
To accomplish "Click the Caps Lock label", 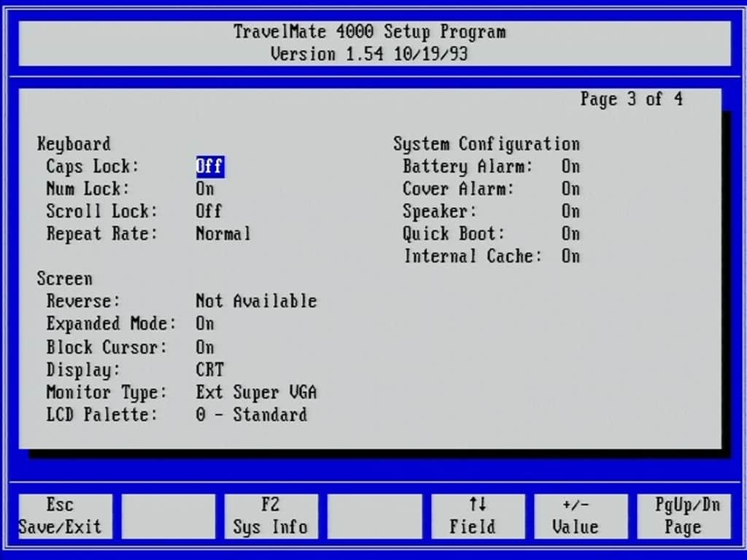I will pos(93,166).
